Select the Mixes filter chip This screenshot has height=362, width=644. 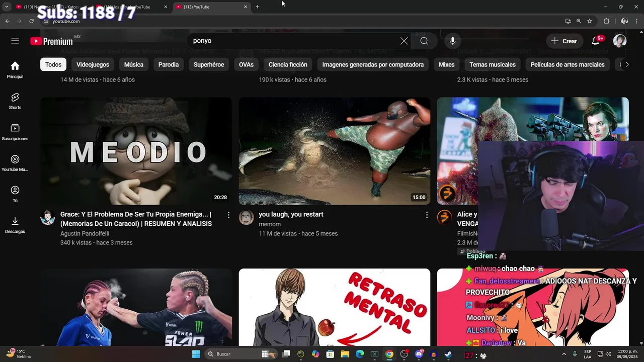[446, 64]
